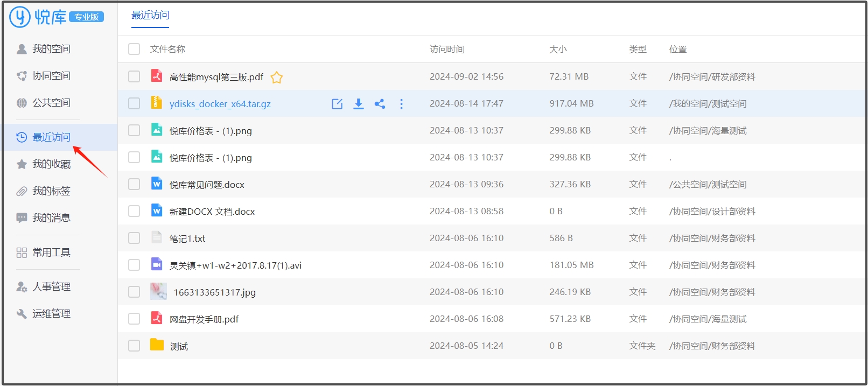The height and width of the screenshot is (386, 868).
Task: Open the file 新建DOCX 文档.docx
Action: point(212,212)
